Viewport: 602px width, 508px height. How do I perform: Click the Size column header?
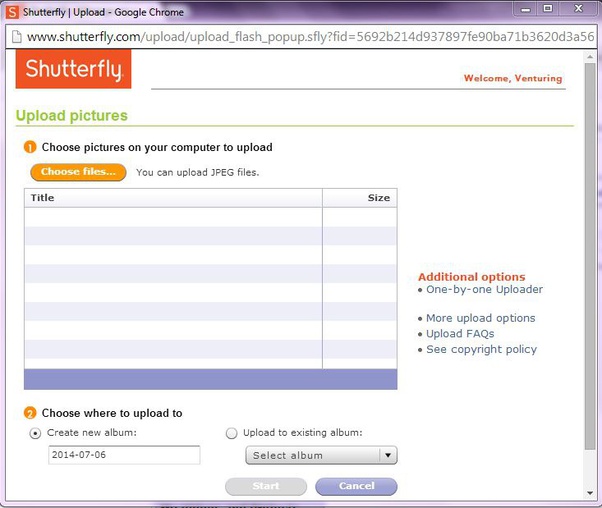click(x=360, y=198)
